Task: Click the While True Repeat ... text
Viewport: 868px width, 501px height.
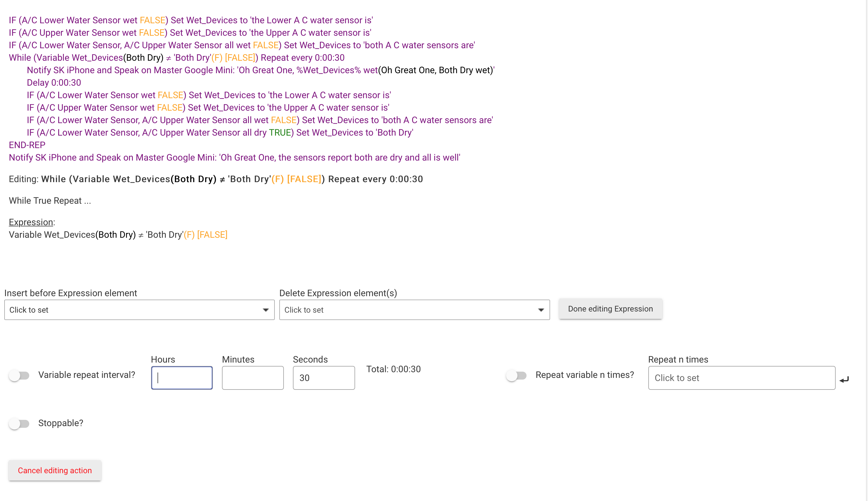Action: click(50, 201)
